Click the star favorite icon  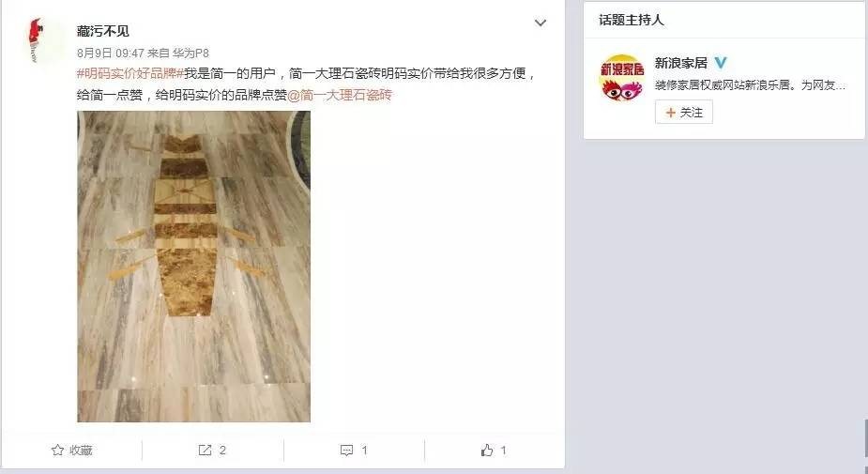coord(57,451)
